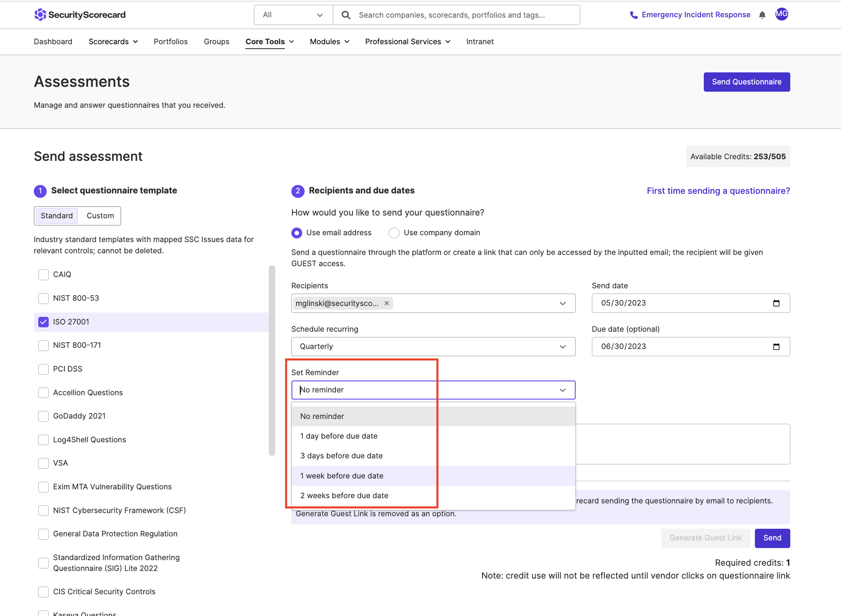Open the Modules menu

coord(329,41)
